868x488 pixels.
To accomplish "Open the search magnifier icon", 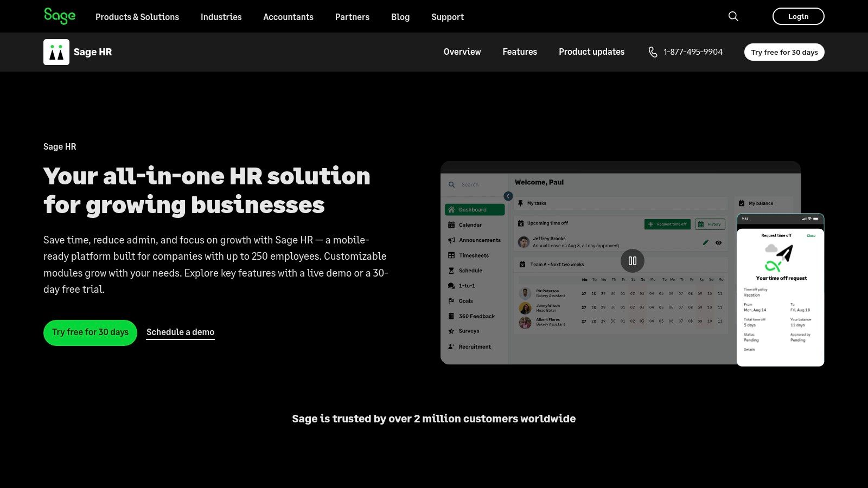I will [x=733, y=16].
